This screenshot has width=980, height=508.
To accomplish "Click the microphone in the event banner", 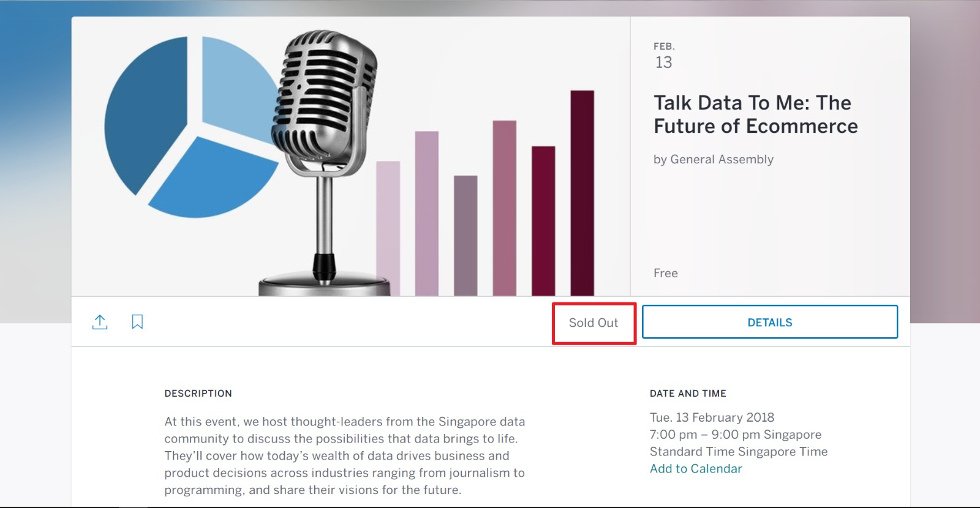I will tap(323, 98).
